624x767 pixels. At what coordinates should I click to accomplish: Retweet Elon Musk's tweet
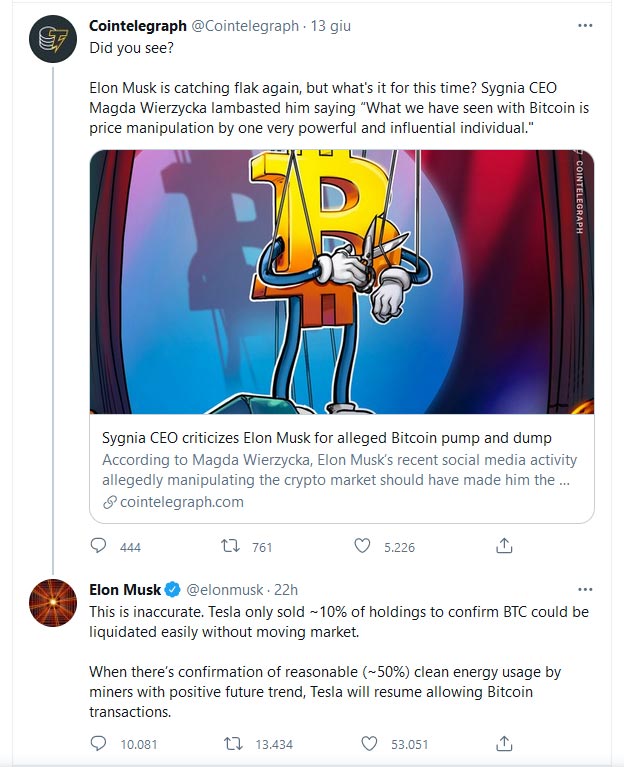point(232,743)
